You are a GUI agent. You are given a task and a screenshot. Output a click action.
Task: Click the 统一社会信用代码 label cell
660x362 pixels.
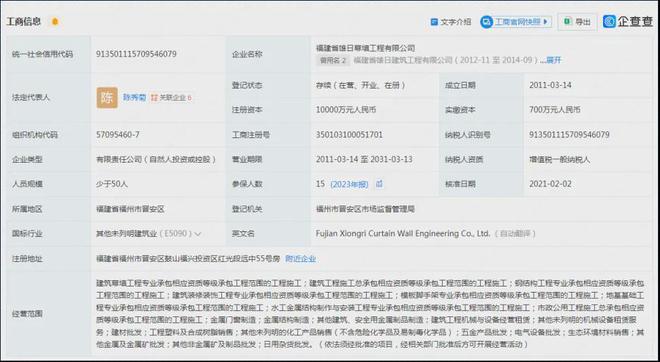[48, 54]
